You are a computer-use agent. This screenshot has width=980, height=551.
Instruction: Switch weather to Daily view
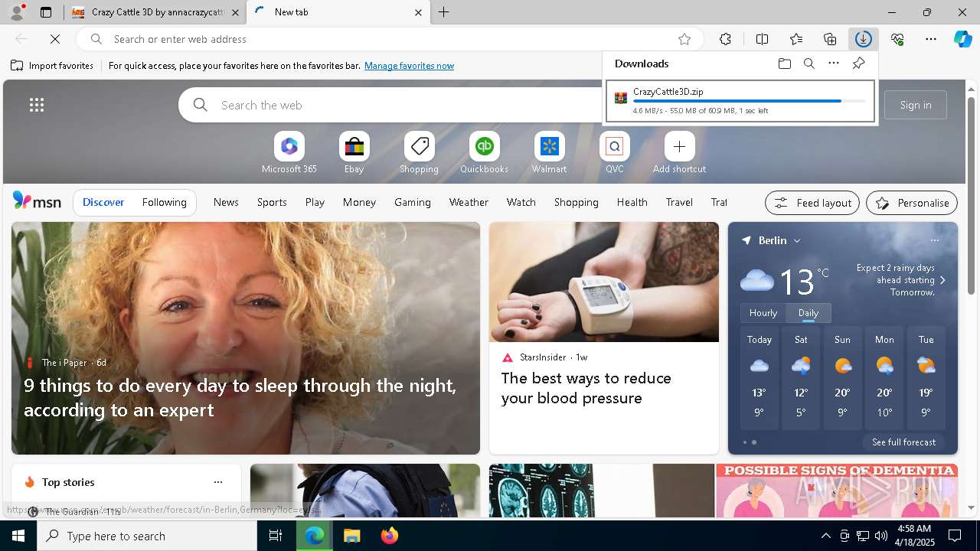pos(808,313)
